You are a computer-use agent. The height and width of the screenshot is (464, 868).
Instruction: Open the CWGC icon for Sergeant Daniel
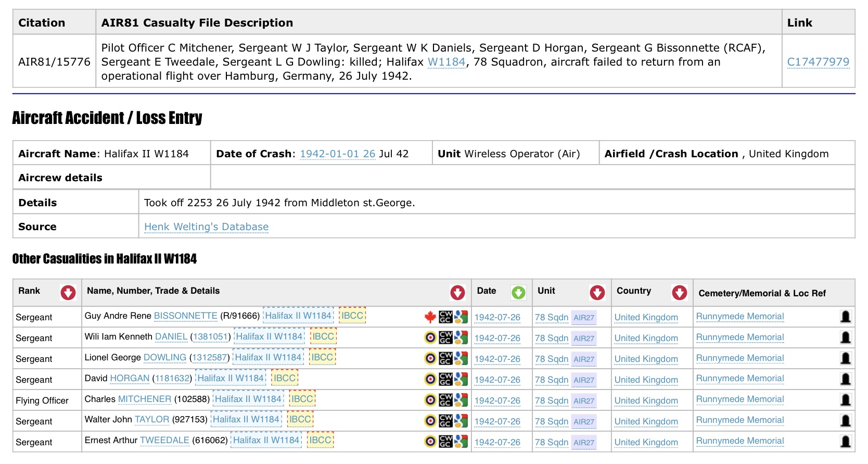click(445, 337)
